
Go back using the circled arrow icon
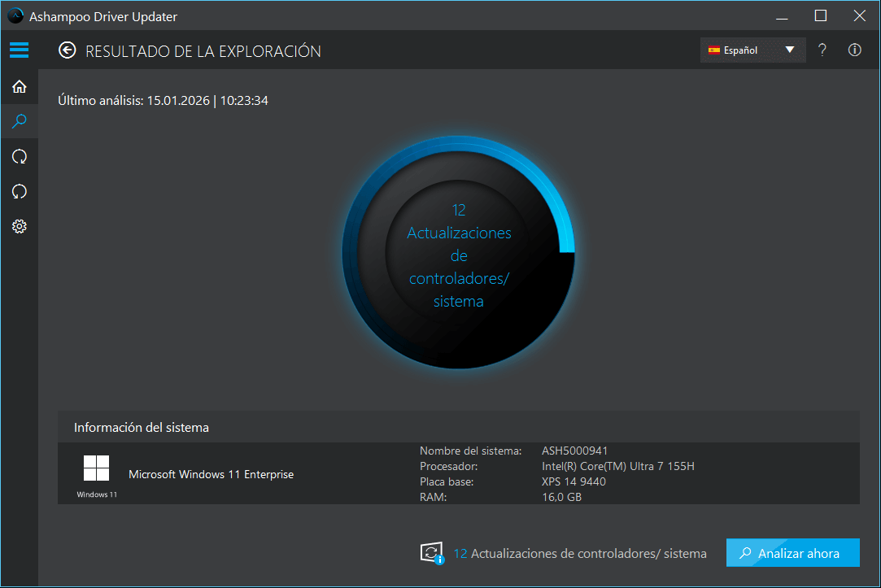67,50
